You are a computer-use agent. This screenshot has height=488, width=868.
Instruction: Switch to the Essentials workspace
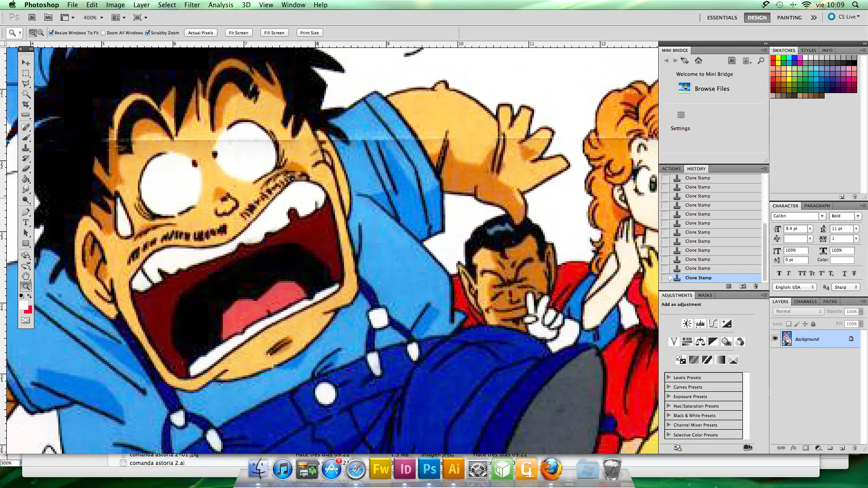coord(722,18)
